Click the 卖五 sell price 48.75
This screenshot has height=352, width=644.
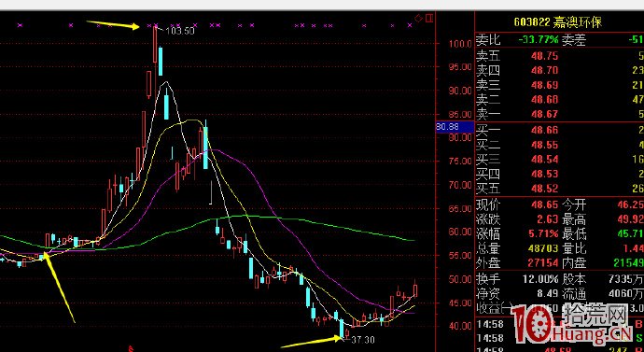click(x=545, y=56)
